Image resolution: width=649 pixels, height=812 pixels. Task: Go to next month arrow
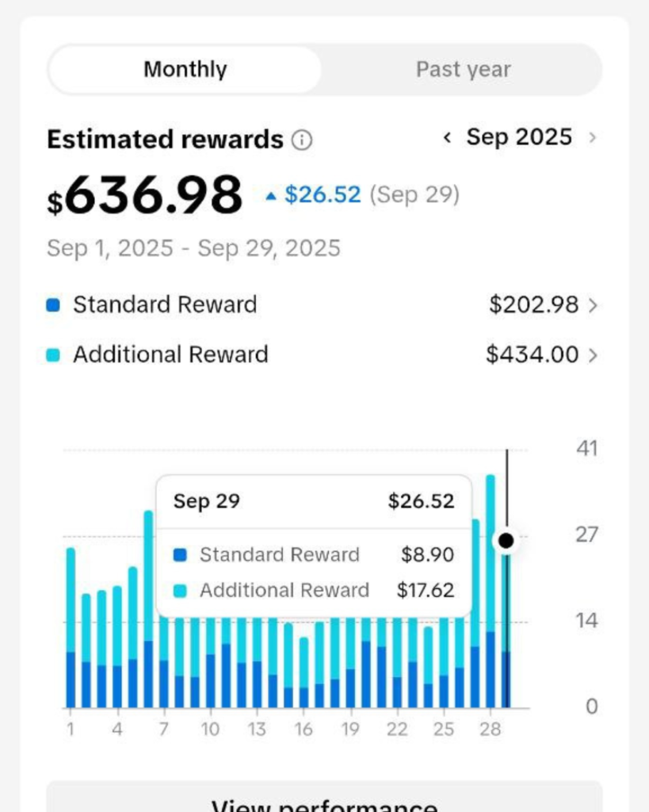[x=592, y=138]
